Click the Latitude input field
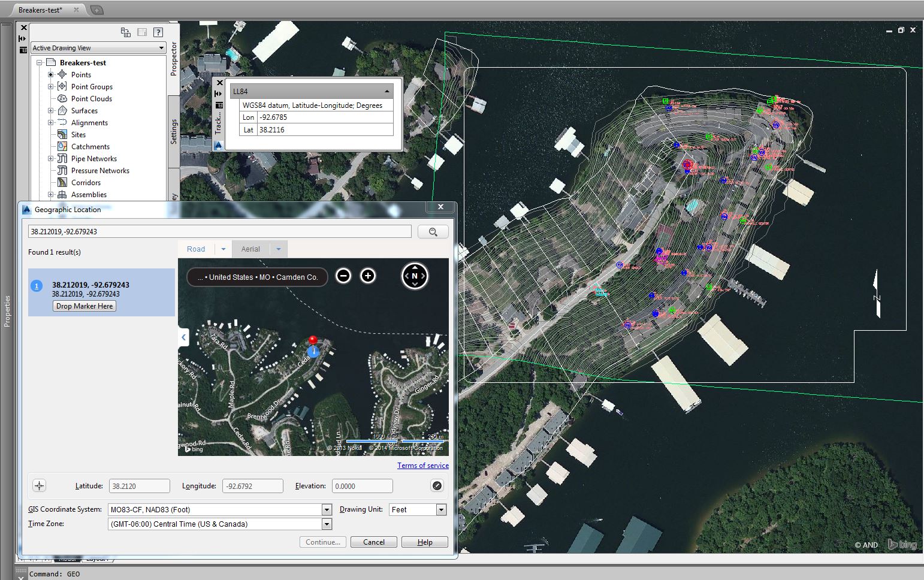The height and width of the screenshot is (580, 924). click(140, 486)
